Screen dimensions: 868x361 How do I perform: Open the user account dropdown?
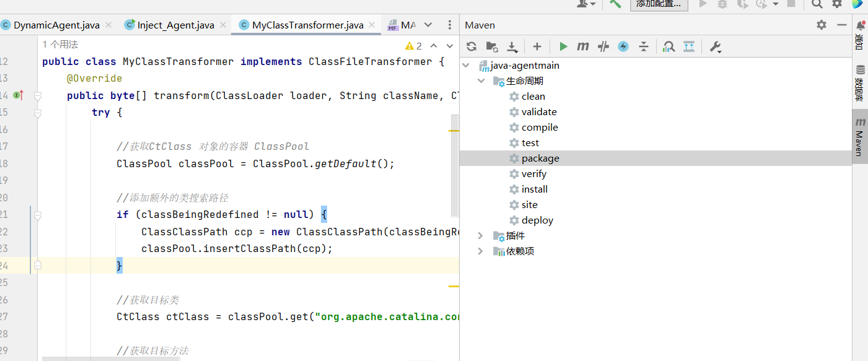[x=586, y=4]
